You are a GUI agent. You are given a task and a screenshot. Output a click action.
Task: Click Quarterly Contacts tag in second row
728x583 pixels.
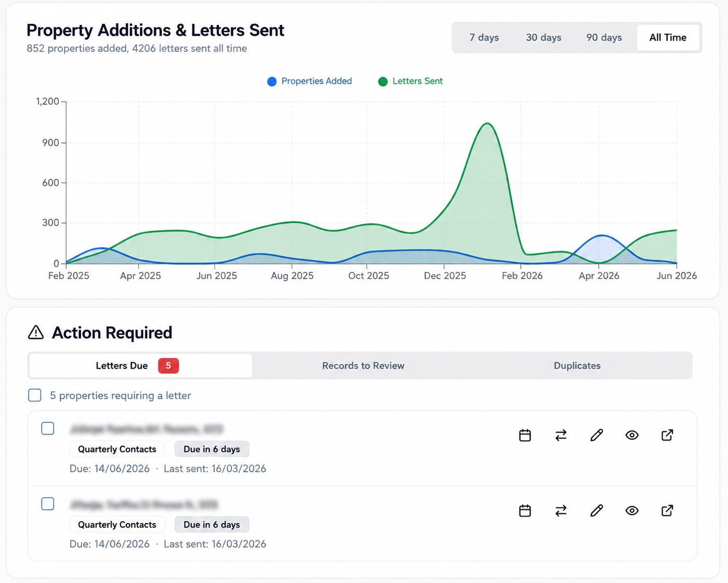click(x=117, y=524)
